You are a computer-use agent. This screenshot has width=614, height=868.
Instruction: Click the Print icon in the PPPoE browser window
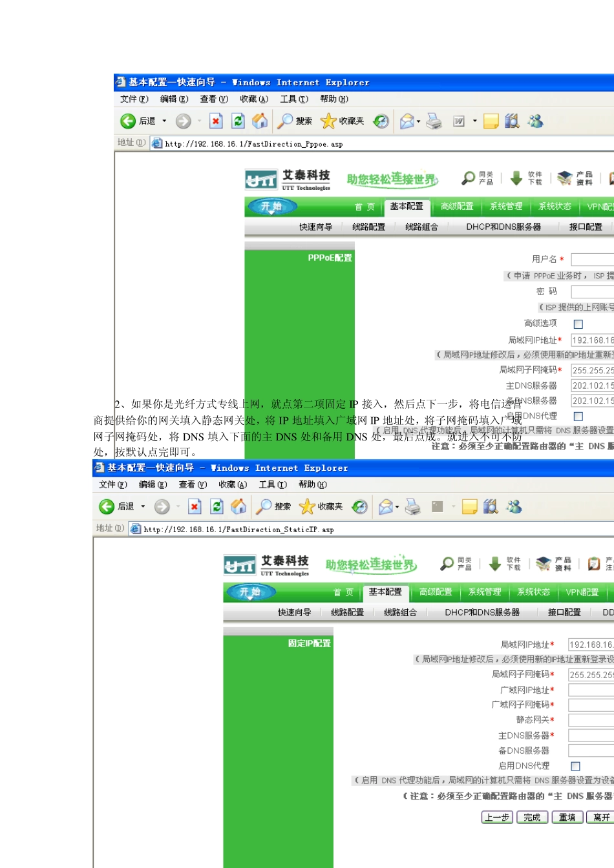(434, 121)
